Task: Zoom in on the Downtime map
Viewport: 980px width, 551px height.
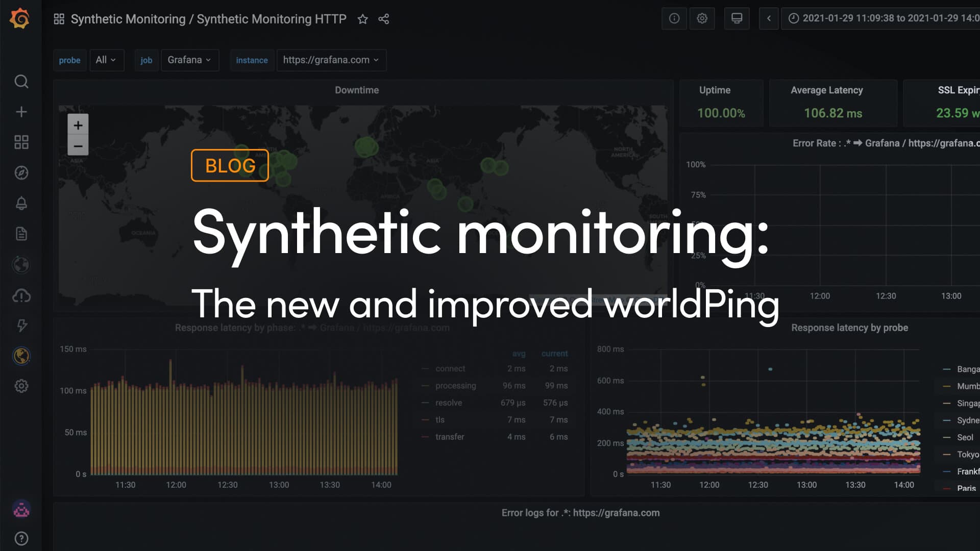Action: click(78, 125)
